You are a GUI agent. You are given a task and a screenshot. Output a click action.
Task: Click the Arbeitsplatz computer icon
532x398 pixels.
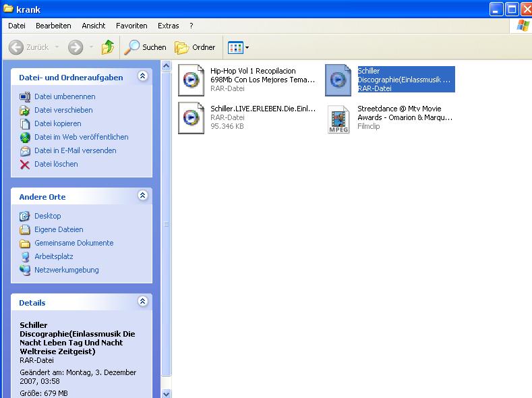point(25,257)
